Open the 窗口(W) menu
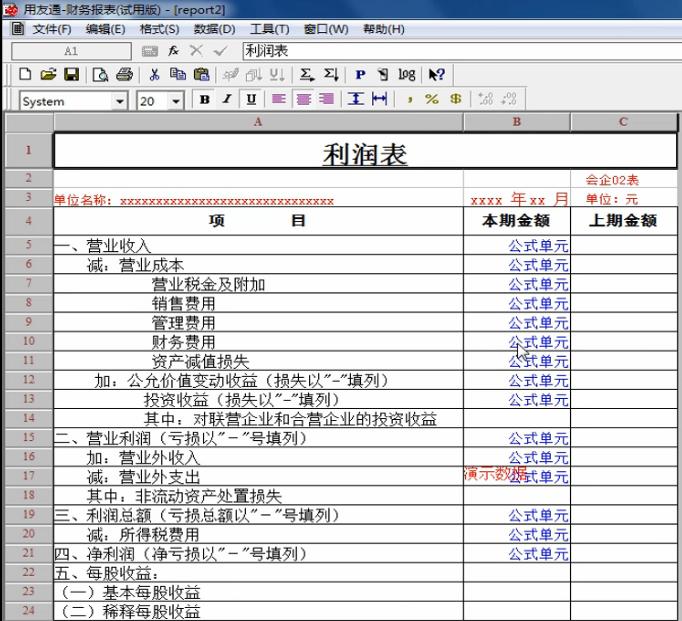The image size is (682, 621). (x=326, y=30)
